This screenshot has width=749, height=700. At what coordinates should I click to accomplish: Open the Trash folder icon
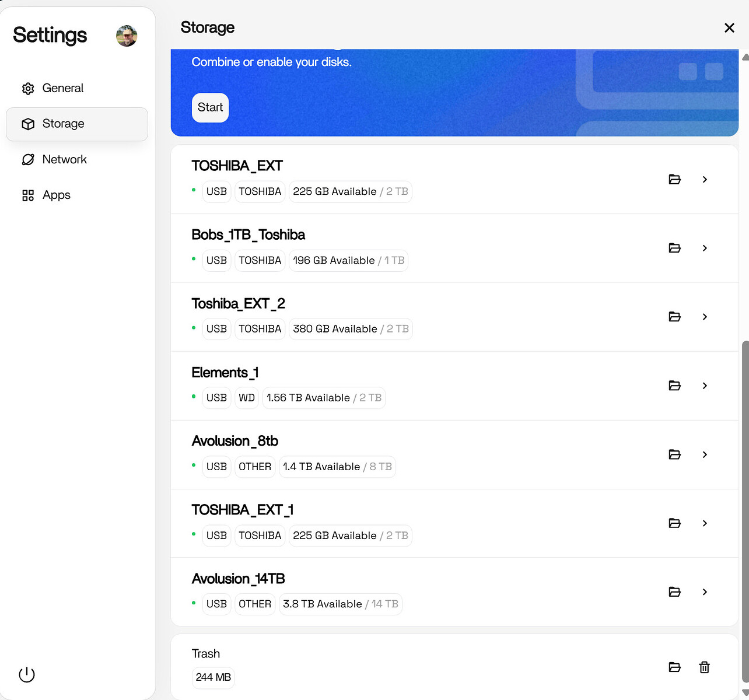pos(674,667)
